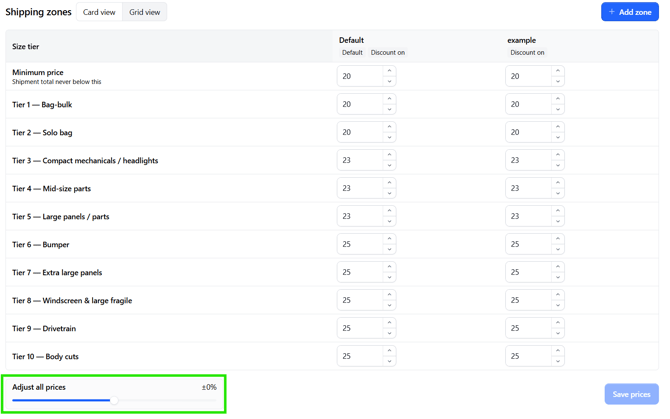The width and height of the screenshot is (670, 419).
Task: Focus Tier 6 Bumper example price field
Action: pyautogui.click(x=535, y=244)
